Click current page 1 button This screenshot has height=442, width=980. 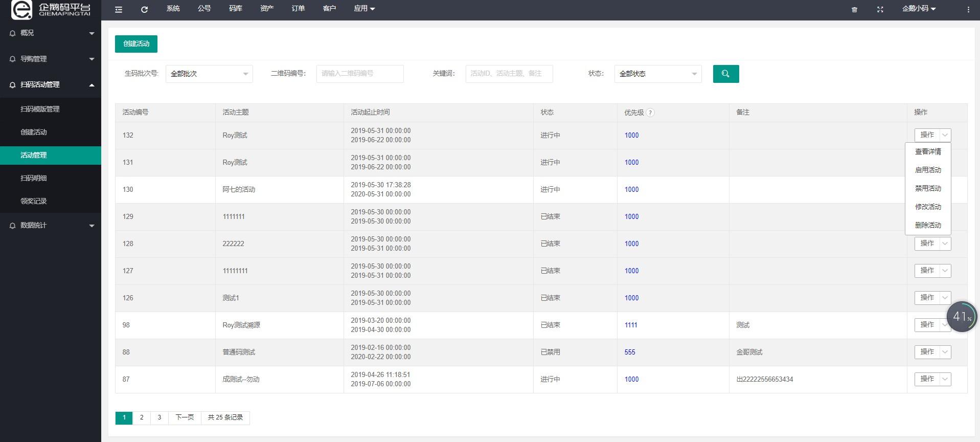[124, 417]
